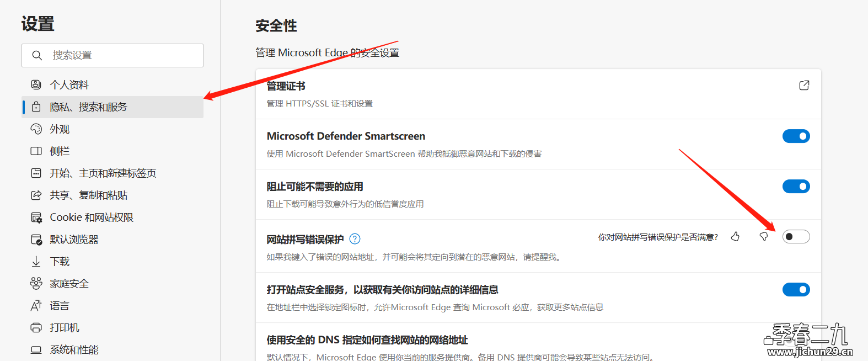Viewport: 868px width, 361px height.
Task: Click the 开始、主页和新建标签页 icon
Action: [36, 173]
